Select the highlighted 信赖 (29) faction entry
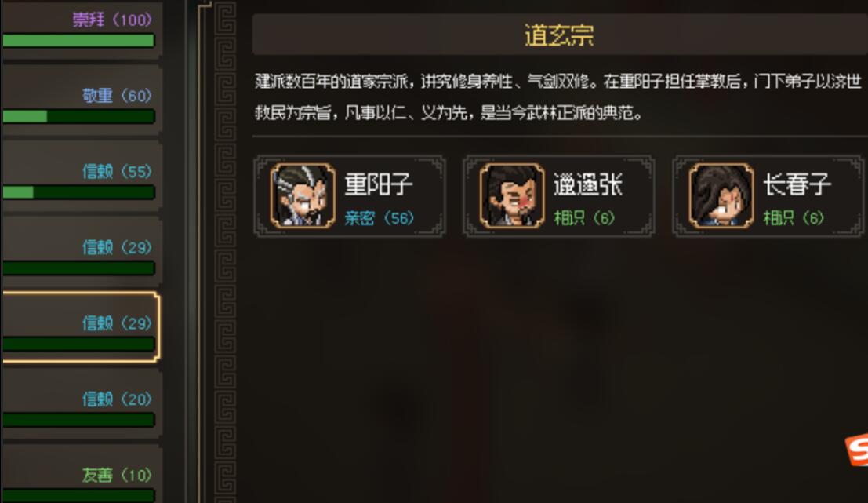The height and width of the screenshot is (503, 868). (81, 327)
